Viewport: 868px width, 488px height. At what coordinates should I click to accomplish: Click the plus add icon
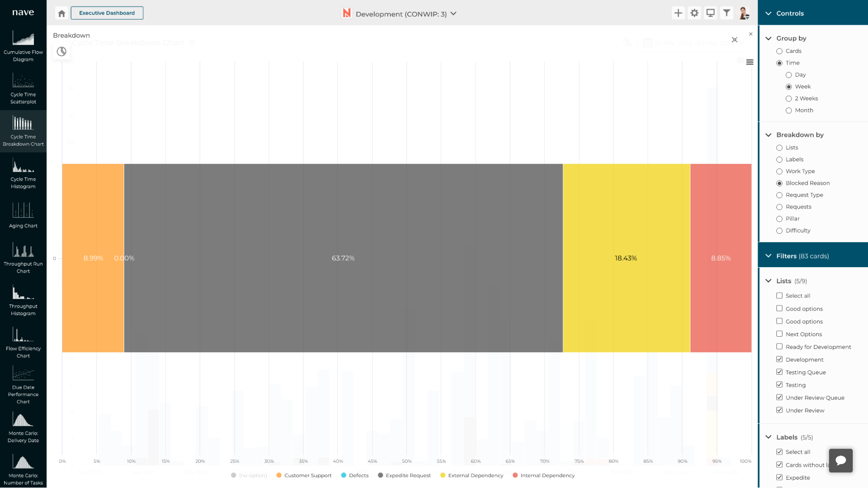678,13
